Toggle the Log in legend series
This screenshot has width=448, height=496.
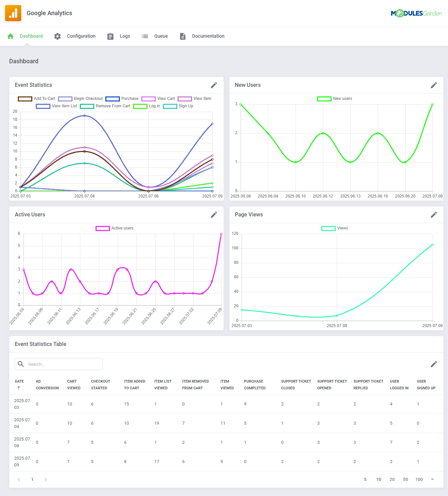point(146,106)
